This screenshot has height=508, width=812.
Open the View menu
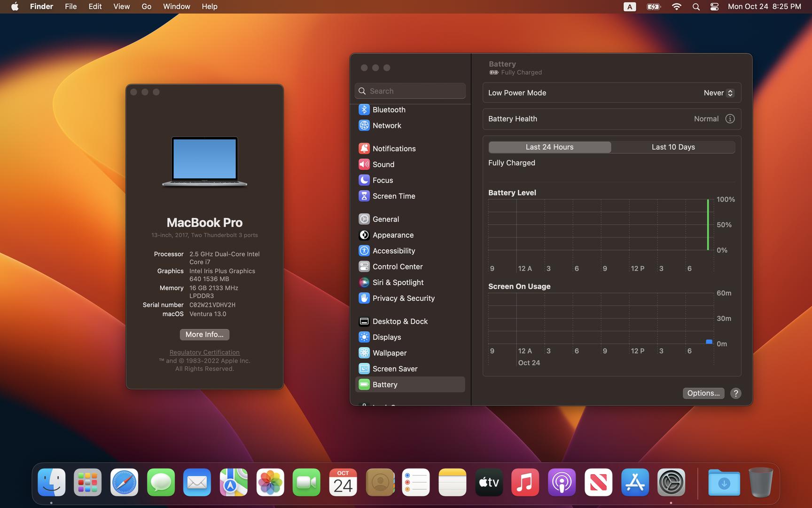pos(122,7)
